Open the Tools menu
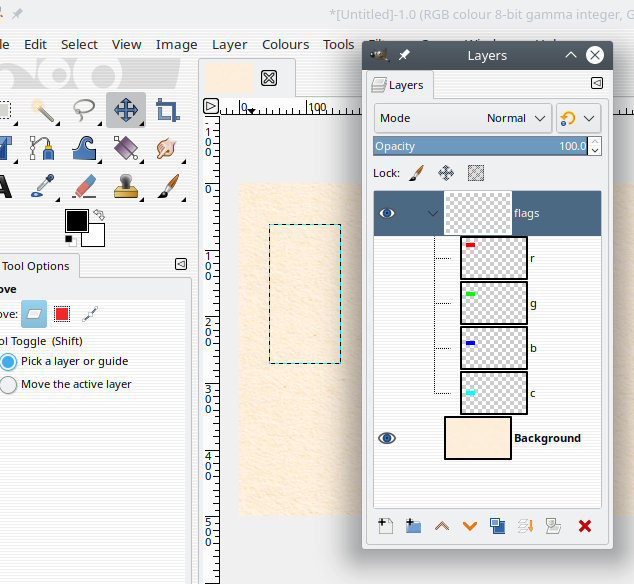The width and height of the screenshot is (634, 584). 338,44
